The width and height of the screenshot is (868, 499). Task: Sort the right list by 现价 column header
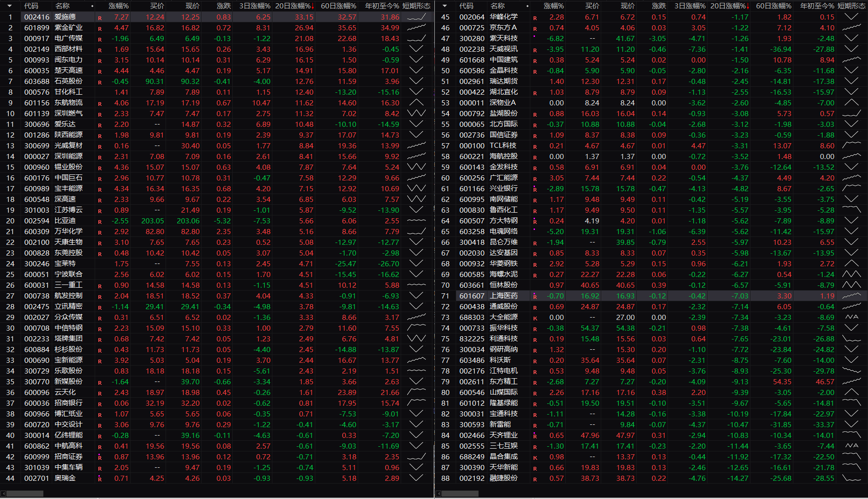pos(628,6)
